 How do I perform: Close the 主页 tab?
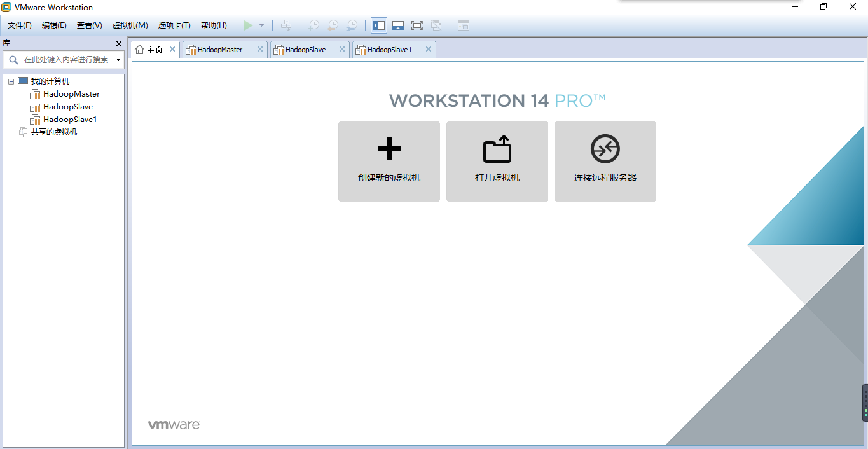click(172, 49)
